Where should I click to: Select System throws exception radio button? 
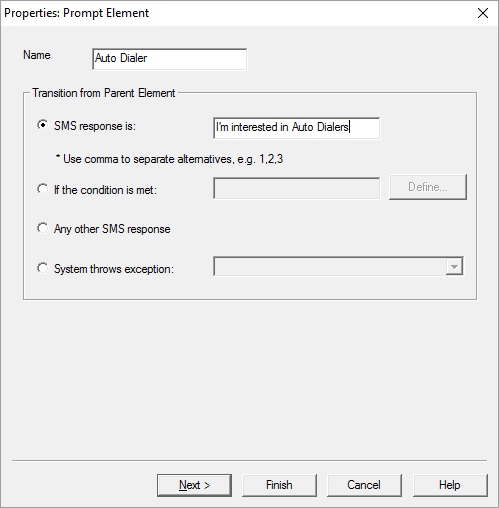(x=42, y=268)
